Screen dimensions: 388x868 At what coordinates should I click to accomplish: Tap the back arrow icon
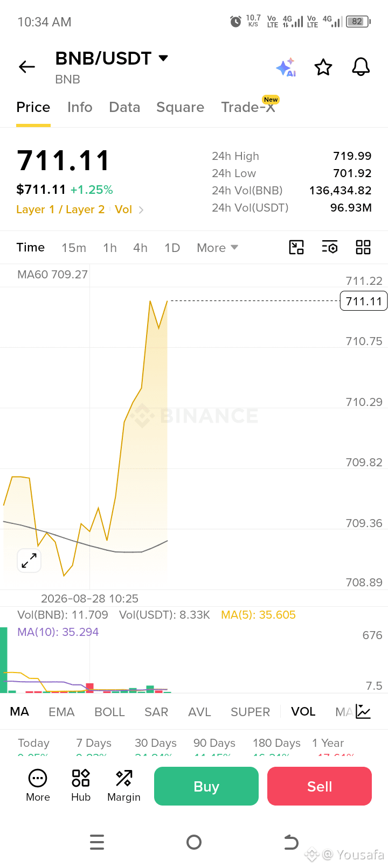click(x=27, y=67)
